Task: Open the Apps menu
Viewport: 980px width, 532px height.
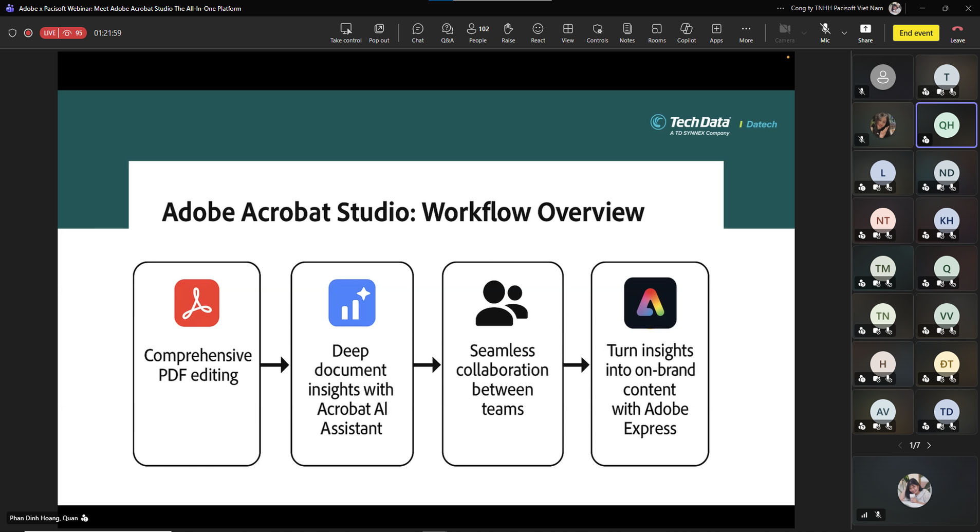Action: 716,33
